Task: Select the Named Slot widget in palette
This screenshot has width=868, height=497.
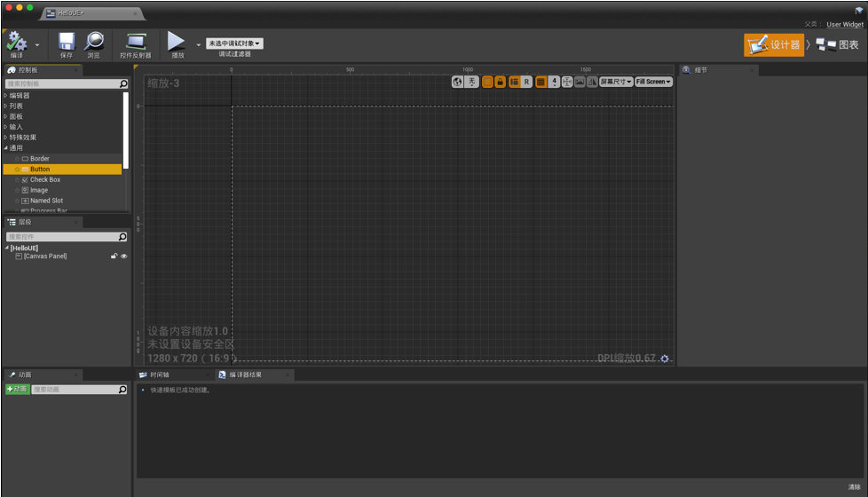Action: (62, 201)
